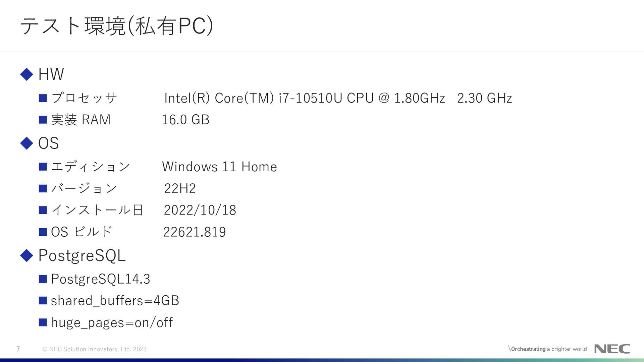Click the Intel Core i7-10510U processor text
This screenshot has height=362, width=644.
338,98
